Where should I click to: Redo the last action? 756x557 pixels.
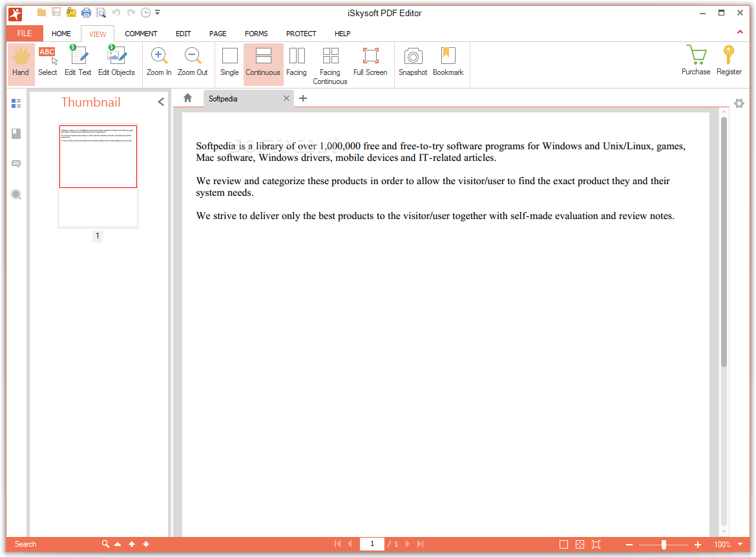131,12
